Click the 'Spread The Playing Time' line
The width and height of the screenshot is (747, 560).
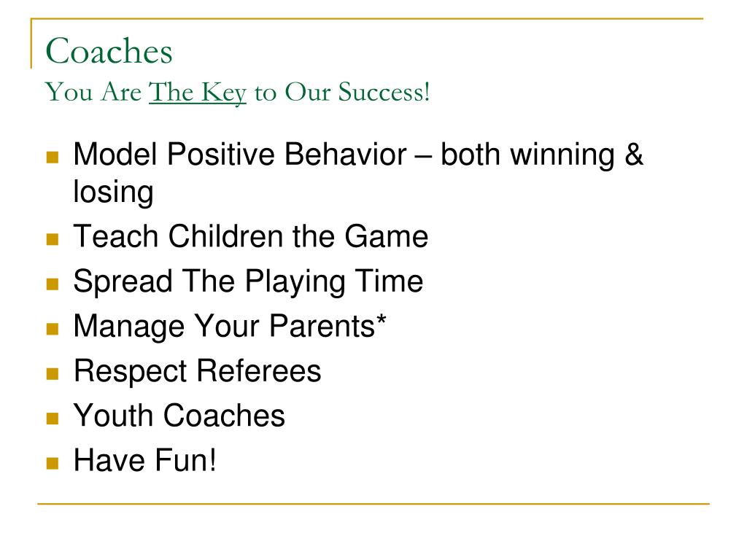[248, 282]
